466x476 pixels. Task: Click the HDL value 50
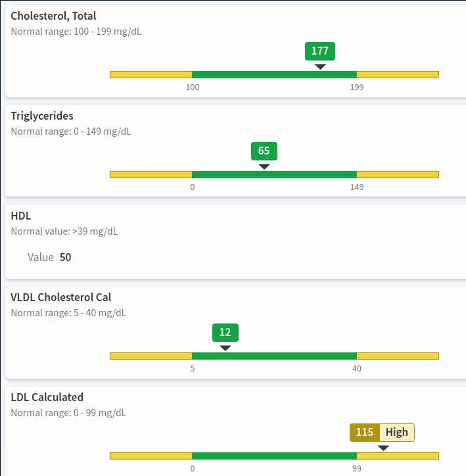[x=65, y=257]
